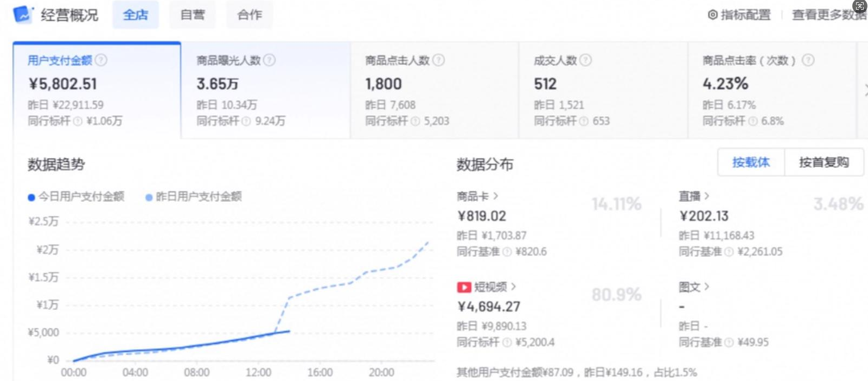Select the 成交人数 metric card
Image resolution: width=868 pixels, height=381 pixels.
pyautogui.click(x=602, y=90)
